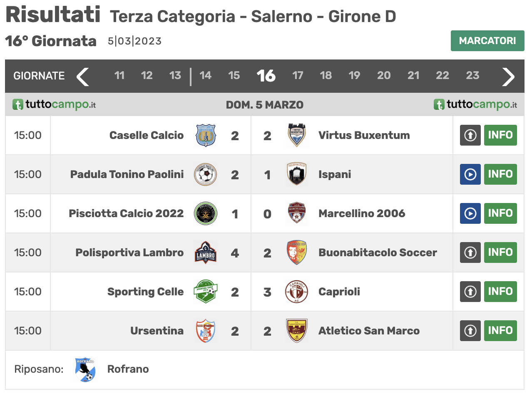
Task: Go to previous giornate with left chevron
Action: 83,76
